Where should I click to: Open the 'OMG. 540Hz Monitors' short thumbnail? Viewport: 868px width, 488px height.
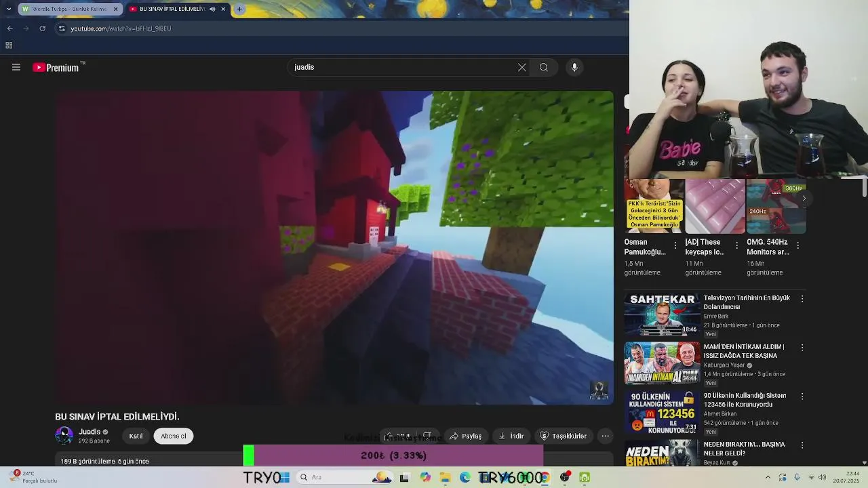tap(776, 206)
